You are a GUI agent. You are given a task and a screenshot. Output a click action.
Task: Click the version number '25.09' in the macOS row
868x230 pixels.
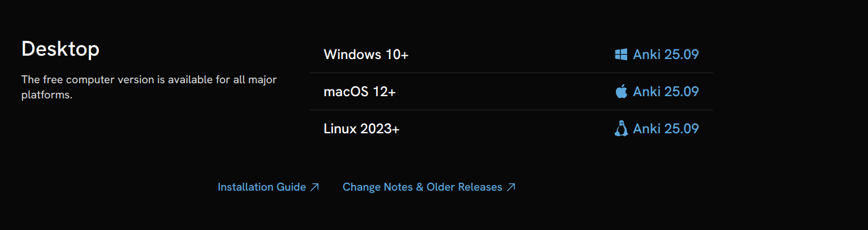click(x=682, y=92)
